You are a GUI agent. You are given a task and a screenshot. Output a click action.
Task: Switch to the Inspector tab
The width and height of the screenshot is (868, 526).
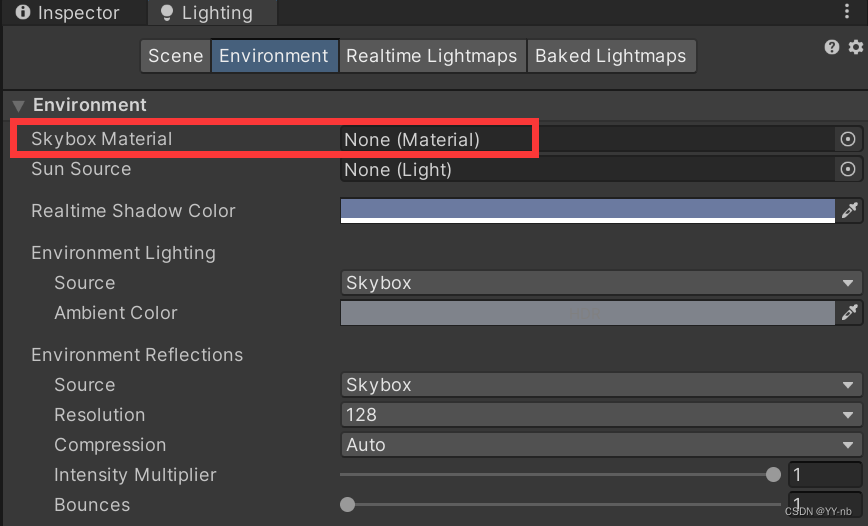pyautogui.click(x=75, y=12)
